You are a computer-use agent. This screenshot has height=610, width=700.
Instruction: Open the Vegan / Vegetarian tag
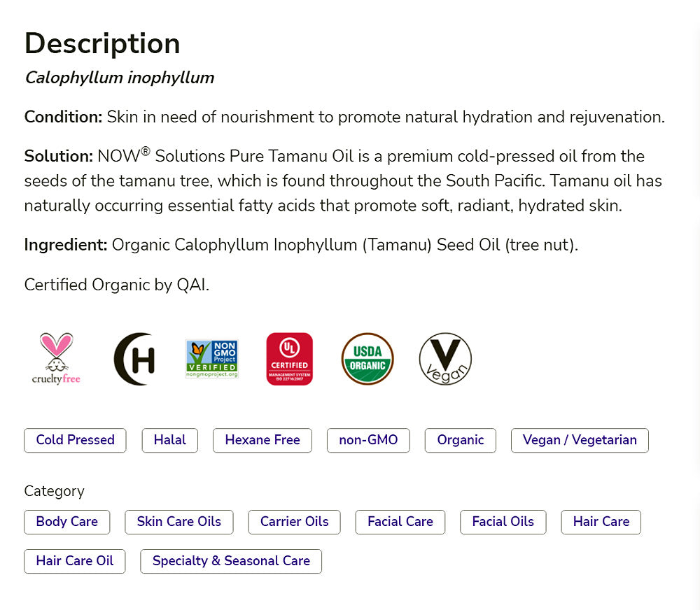(x=580, y=440)
